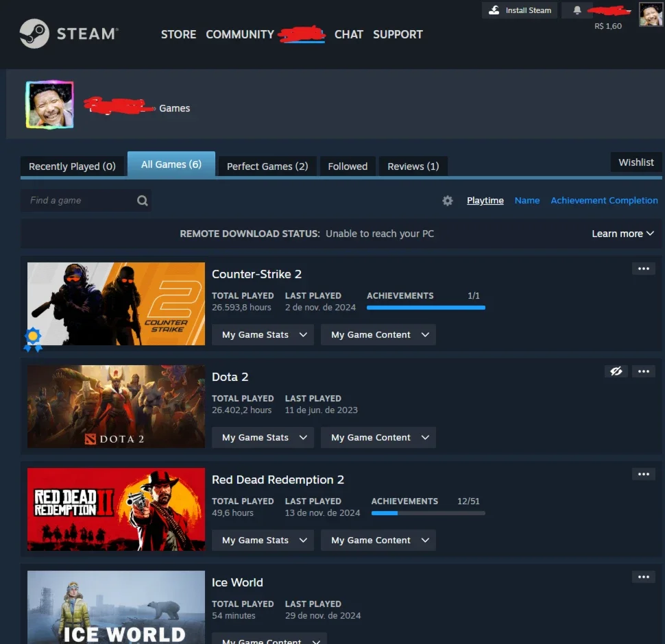The width and height of the screenshot is (665, 644).
Task: Select the All Games (6) tab
Action: tap(171, 164)
